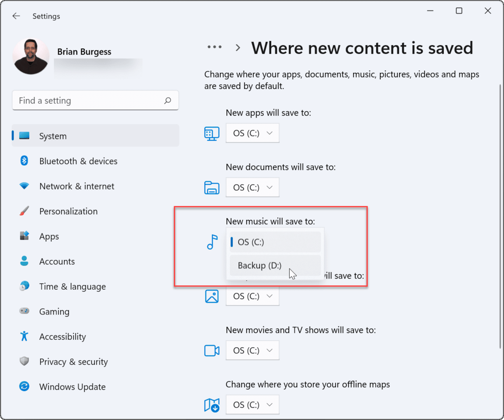Screen dimensions: 504x420
Task: Click the search magnifier icon
Action: [168, 100]
